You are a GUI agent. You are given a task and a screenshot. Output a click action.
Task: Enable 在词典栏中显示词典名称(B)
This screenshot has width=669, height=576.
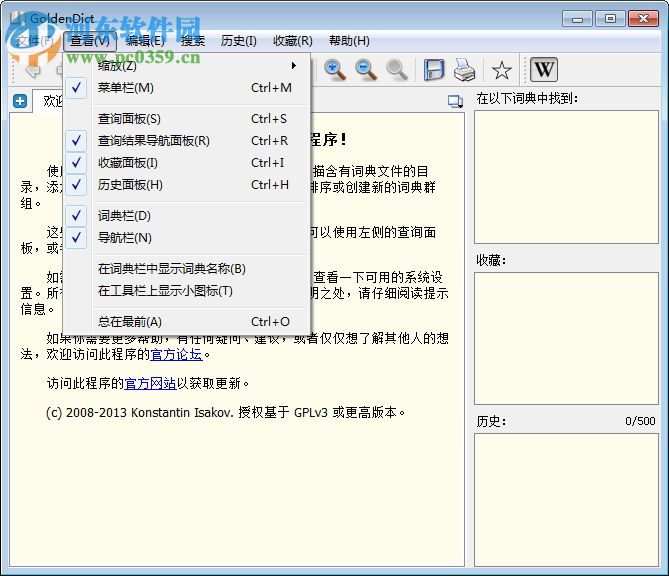(x=186, y=269)
